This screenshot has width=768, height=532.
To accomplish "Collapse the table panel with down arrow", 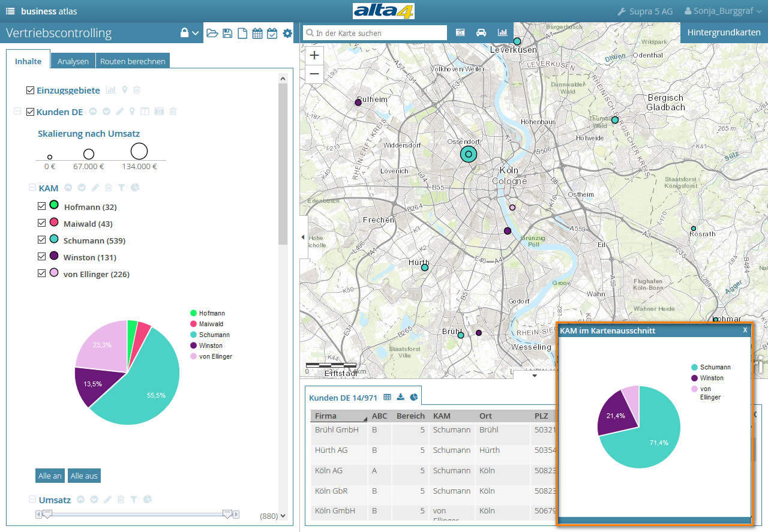I will (535, 376).
